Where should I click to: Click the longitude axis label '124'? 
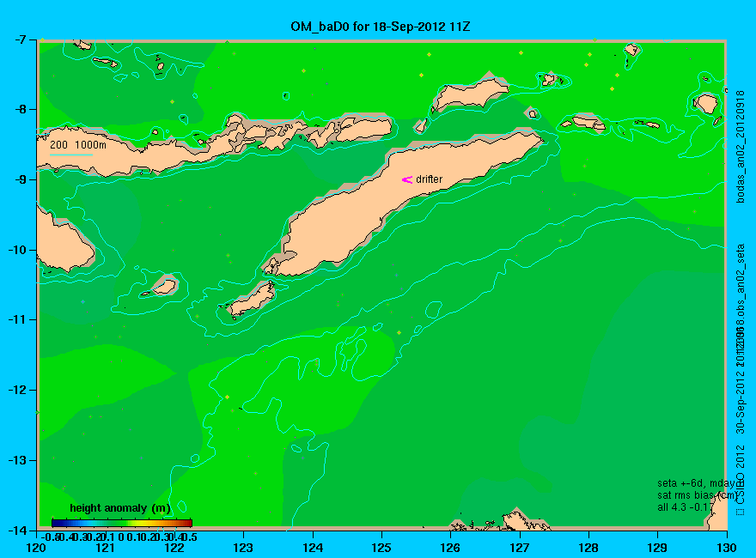(x=313, y=548)
